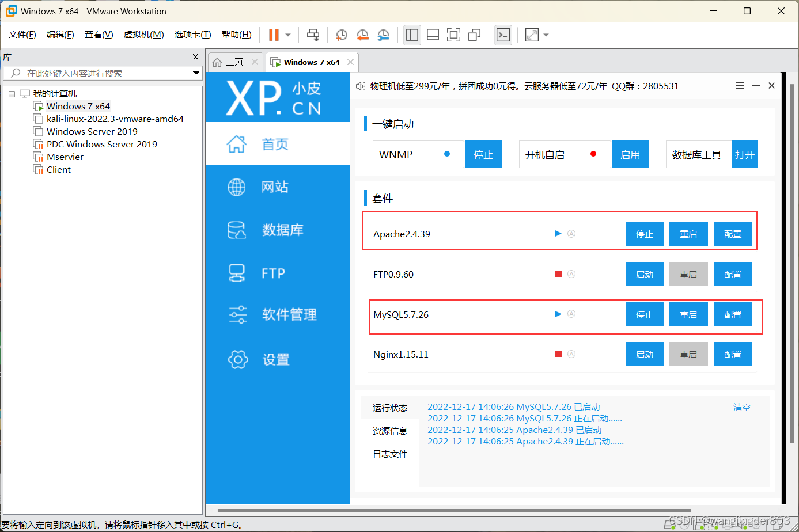The height and width of the screenshot is (532, 799).
Task: Go to 首页 in phpStudy sidebar
Action: (x=278, y=144)
